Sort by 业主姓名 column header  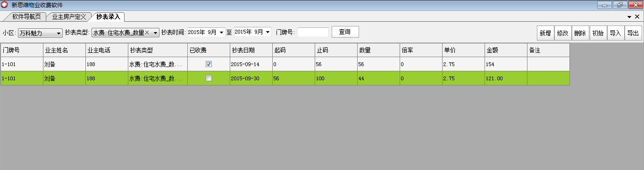coord(64,50)
